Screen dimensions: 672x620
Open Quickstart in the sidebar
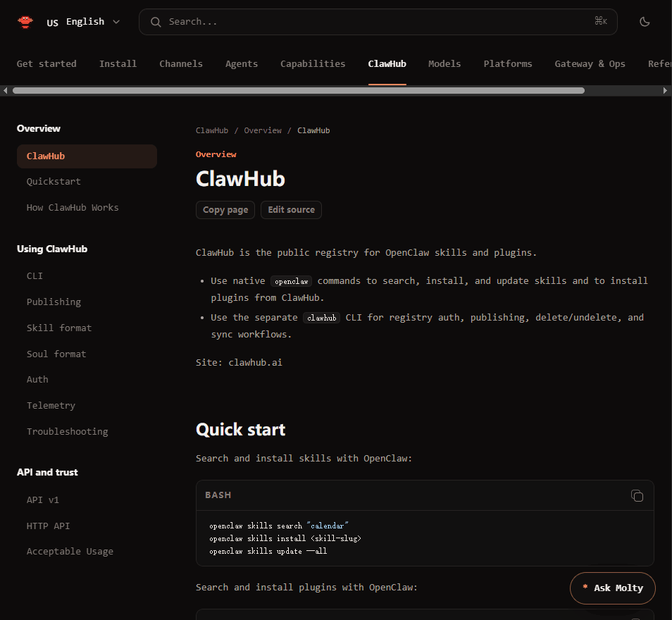[x=54, y=181]
